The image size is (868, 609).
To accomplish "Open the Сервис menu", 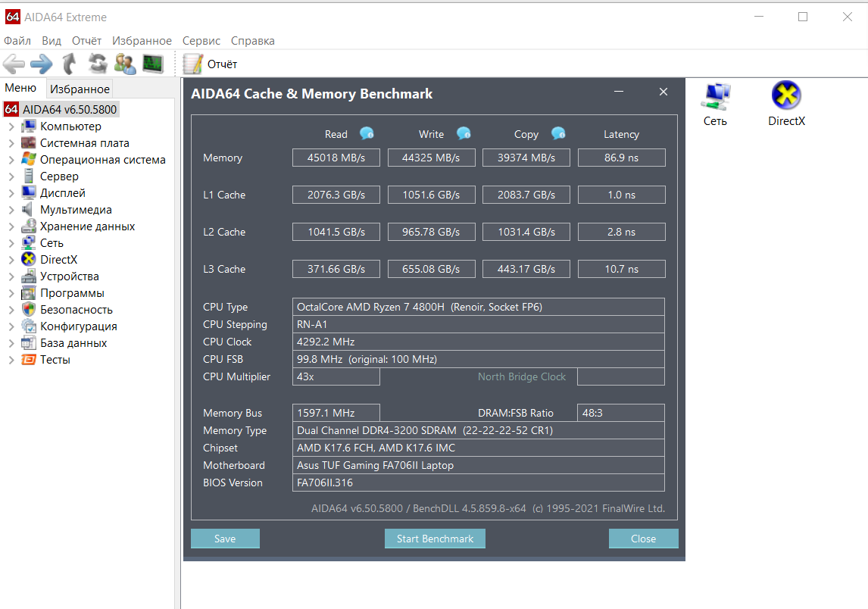I will point(201,40).
